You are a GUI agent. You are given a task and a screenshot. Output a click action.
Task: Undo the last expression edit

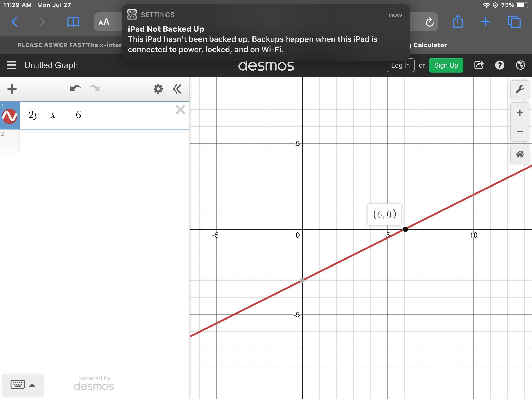75,89
